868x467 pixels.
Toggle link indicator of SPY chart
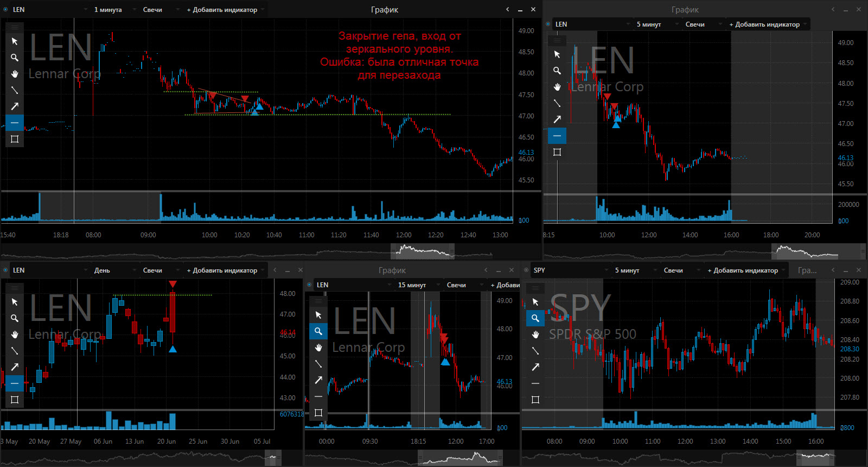(x=526, y=270)
